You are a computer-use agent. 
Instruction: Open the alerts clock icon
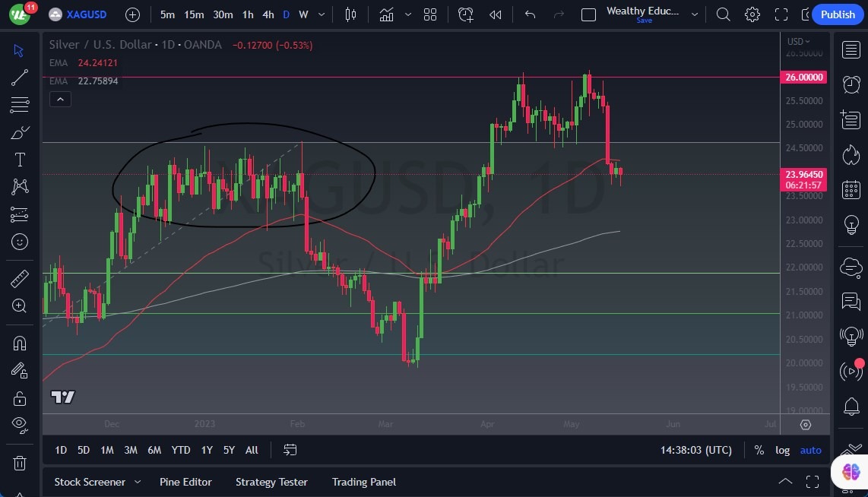[851, 84]
